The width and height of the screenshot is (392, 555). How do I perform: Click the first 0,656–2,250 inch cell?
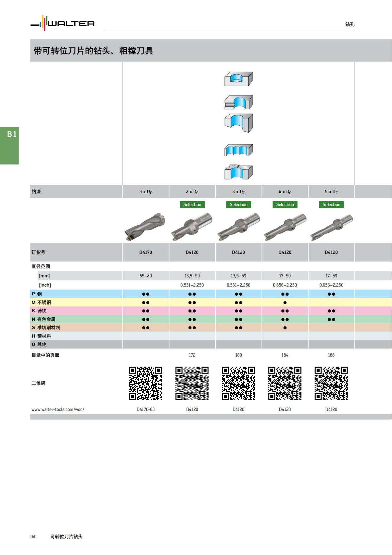click(x=285, y=285)
